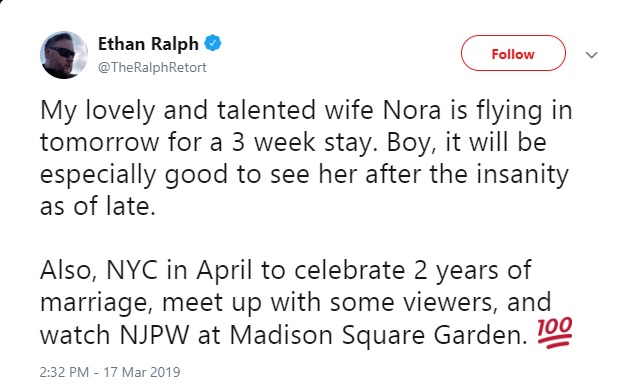Click Madison Square Garden in the tweet

(x=378, y=335)
